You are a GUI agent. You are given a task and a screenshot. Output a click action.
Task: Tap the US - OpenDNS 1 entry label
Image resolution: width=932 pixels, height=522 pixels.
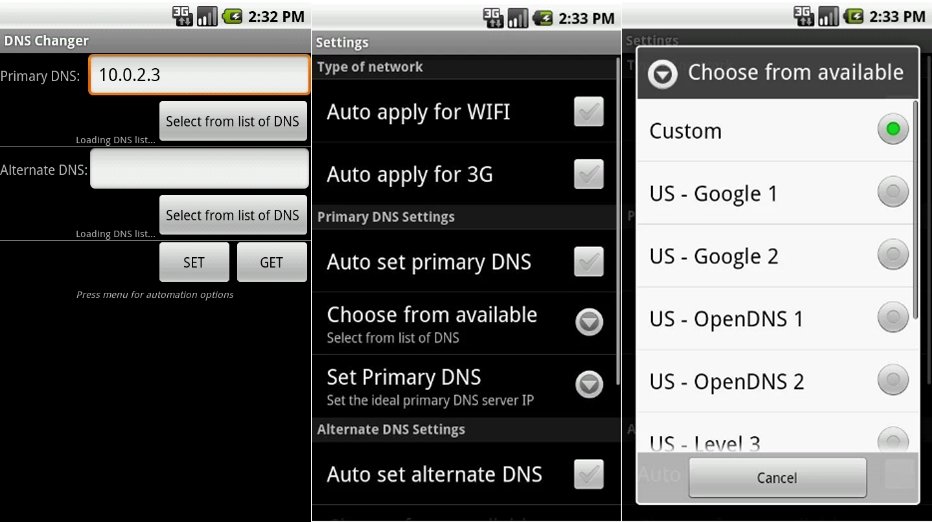(726, 319)
